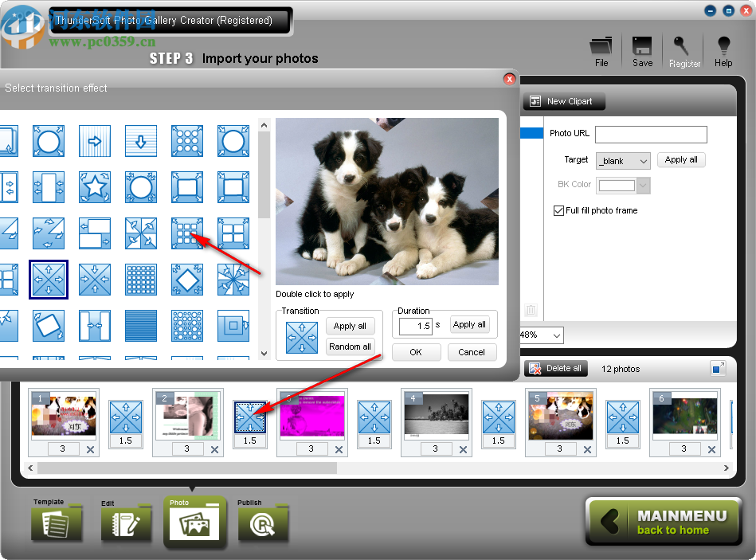
Task: Select the down arrow transition effect
Action: coord(141,141)
